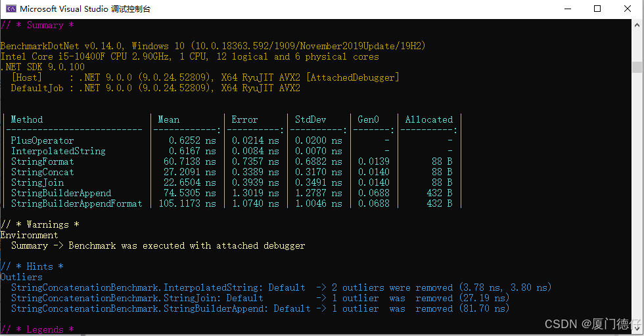Click the '// * Summary *' heading

[37, 25]
